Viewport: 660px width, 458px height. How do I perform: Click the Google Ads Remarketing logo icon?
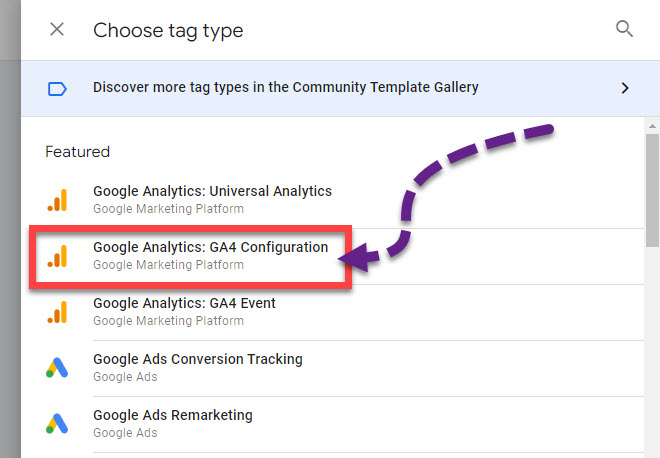57,424
